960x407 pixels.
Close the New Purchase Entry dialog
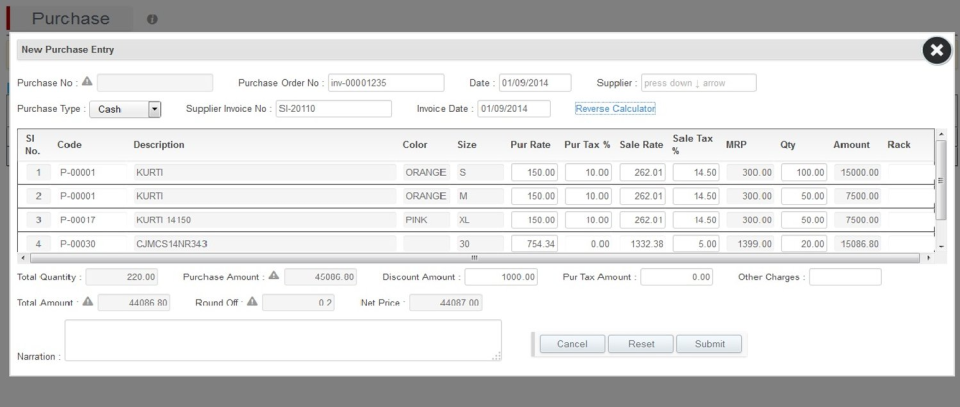(937, 51)
